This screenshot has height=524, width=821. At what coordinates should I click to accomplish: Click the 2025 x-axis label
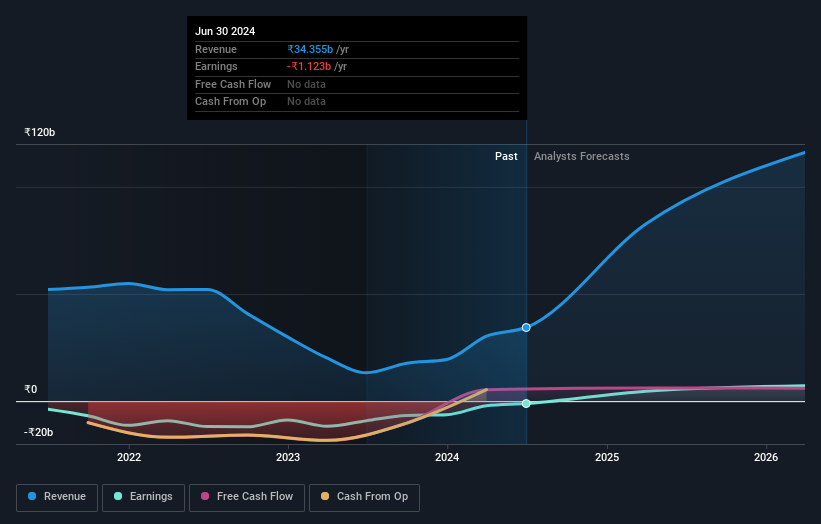607,458
